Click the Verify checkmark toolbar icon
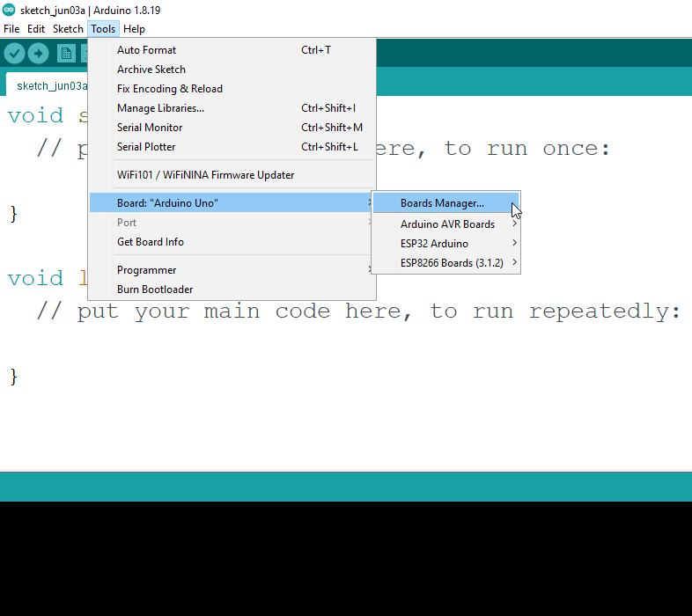The width and height of the screenshot is (692, 616). pos(14,54)
